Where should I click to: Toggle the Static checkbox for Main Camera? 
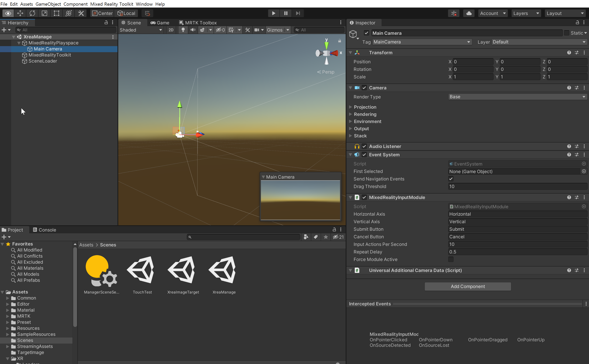(567, 33)
